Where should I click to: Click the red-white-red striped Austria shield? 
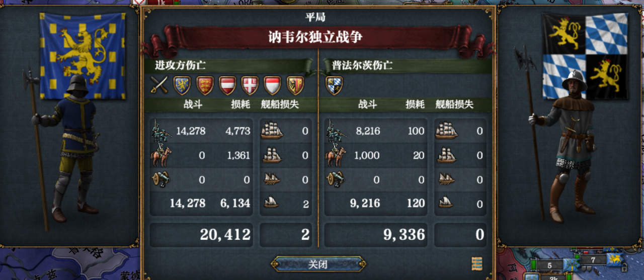[227, 85]
